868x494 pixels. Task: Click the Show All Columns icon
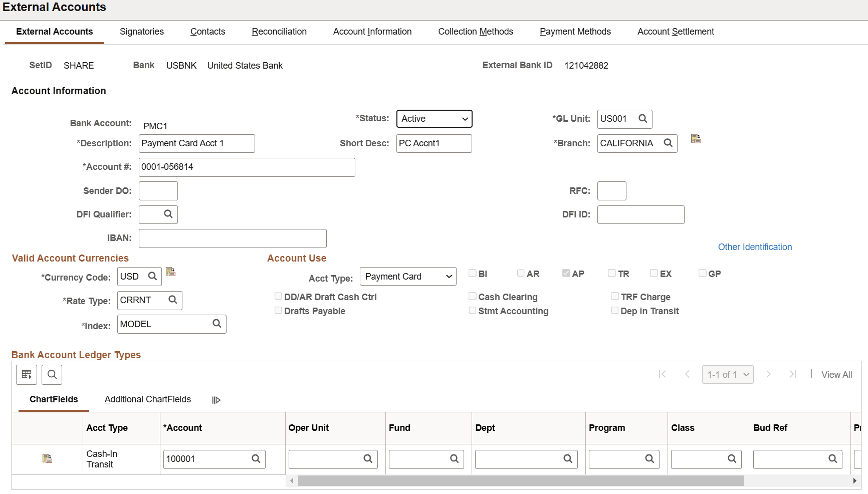[x=216, y=400]
